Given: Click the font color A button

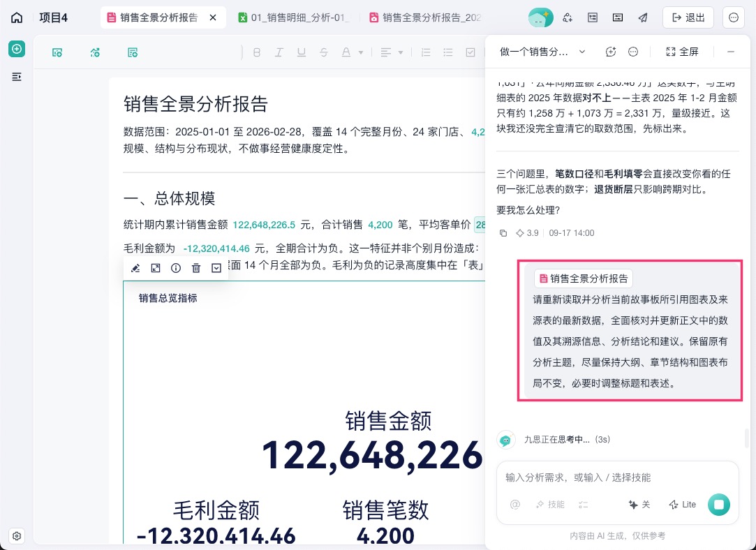Looking at the screenshot, I should click(346, 52).
